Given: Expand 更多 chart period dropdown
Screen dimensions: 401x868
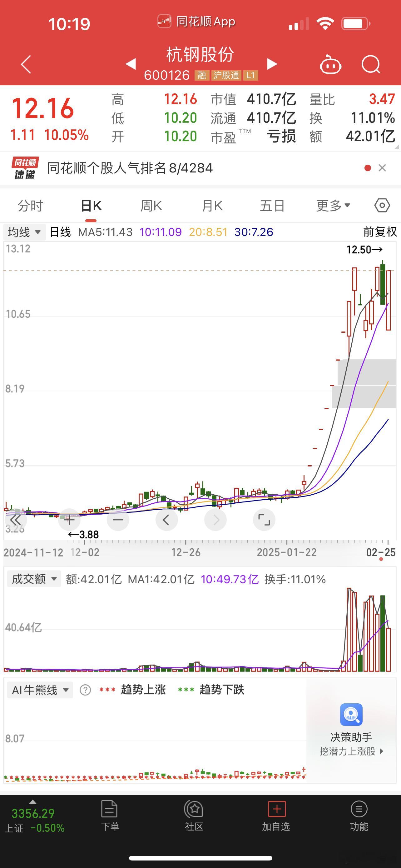Looking at the screenshot, I should tap(333, 206).
